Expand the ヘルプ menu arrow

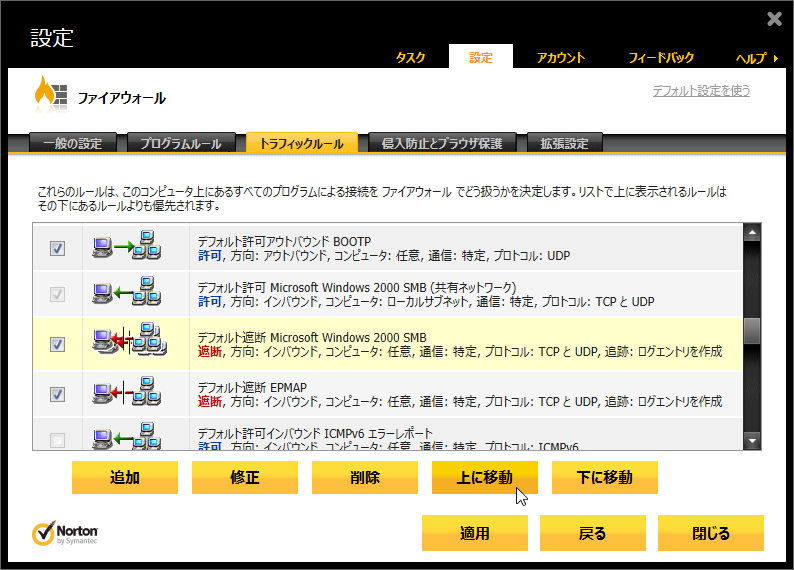tap(776, 58)
